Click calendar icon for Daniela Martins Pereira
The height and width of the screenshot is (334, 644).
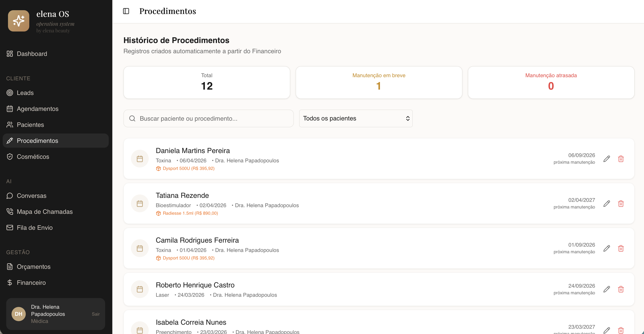(140, 159)
